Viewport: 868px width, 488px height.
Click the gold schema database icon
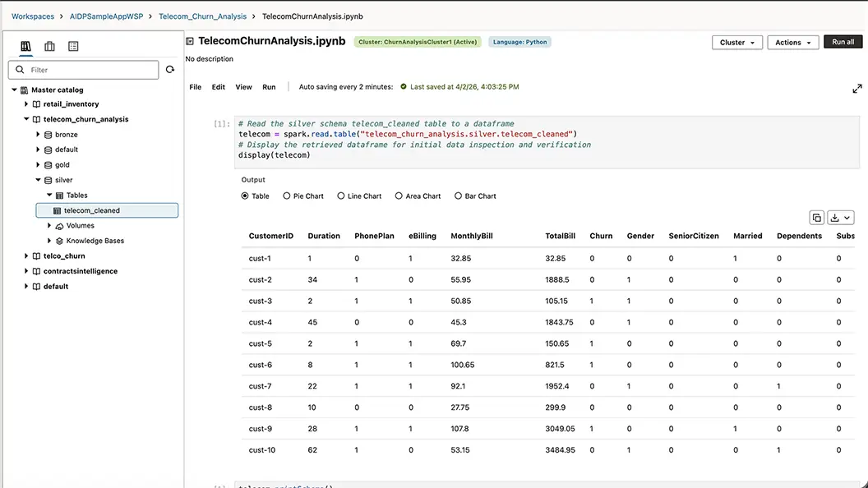coord(48,165)
